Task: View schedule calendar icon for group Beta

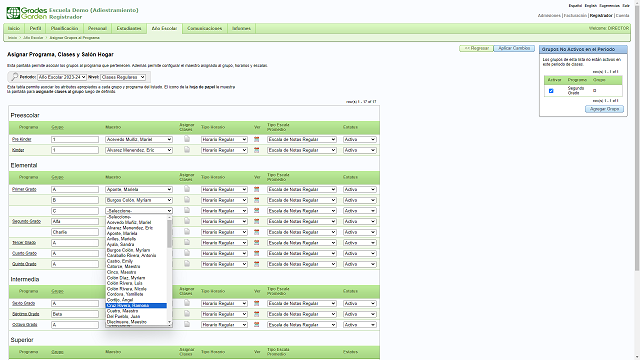Action: (x=256, y=314)
